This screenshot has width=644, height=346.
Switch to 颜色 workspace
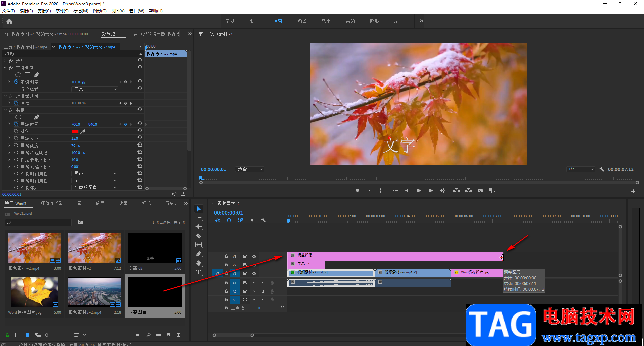(302, 21)
